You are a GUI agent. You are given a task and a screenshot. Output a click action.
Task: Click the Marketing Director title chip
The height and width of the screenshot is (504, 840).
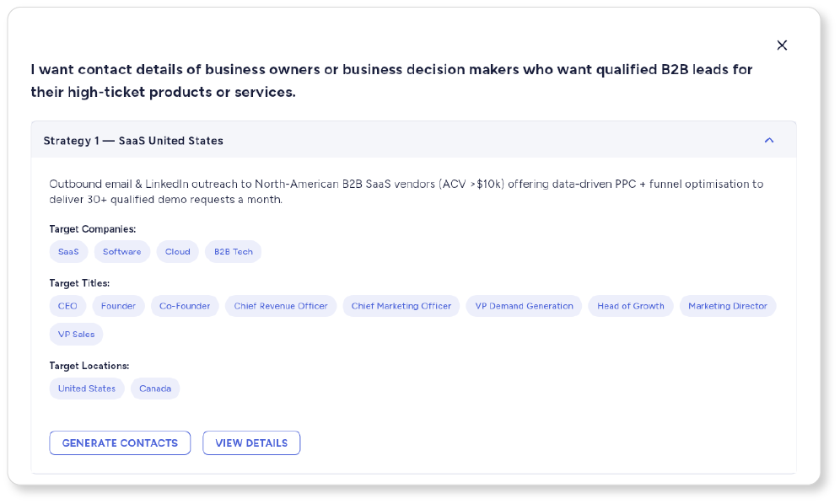[x=728, y=306]
